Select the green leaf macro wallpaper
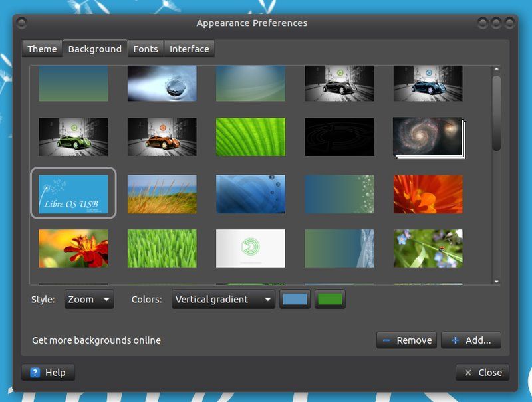Image resolution: width=532 pixels, height=402 pixels. pyautogui.click(x=250, y=138)
